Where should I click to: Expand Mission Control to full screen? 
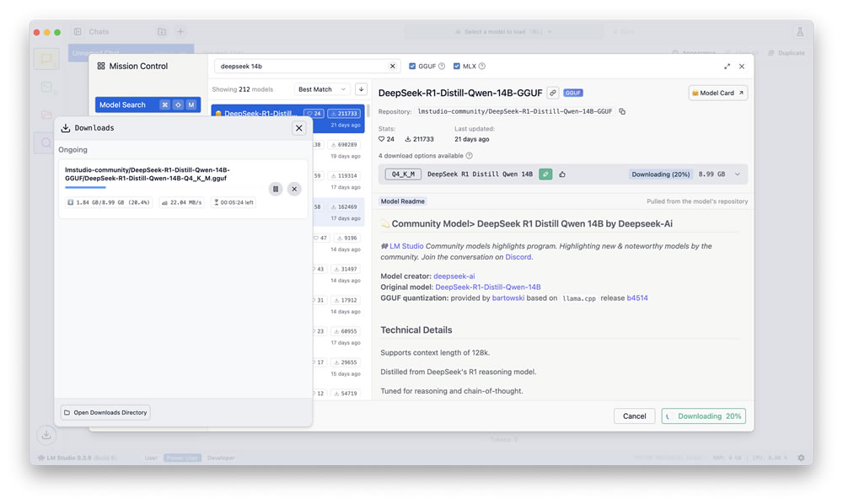coord(727,66)
